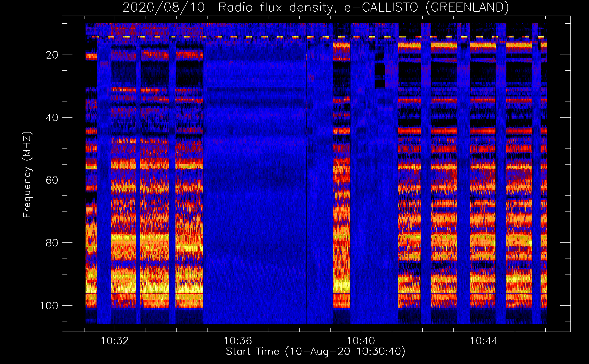Click the plot title 'Radio flux density, e-CALLISTO (GREENLAND)'

363,7
